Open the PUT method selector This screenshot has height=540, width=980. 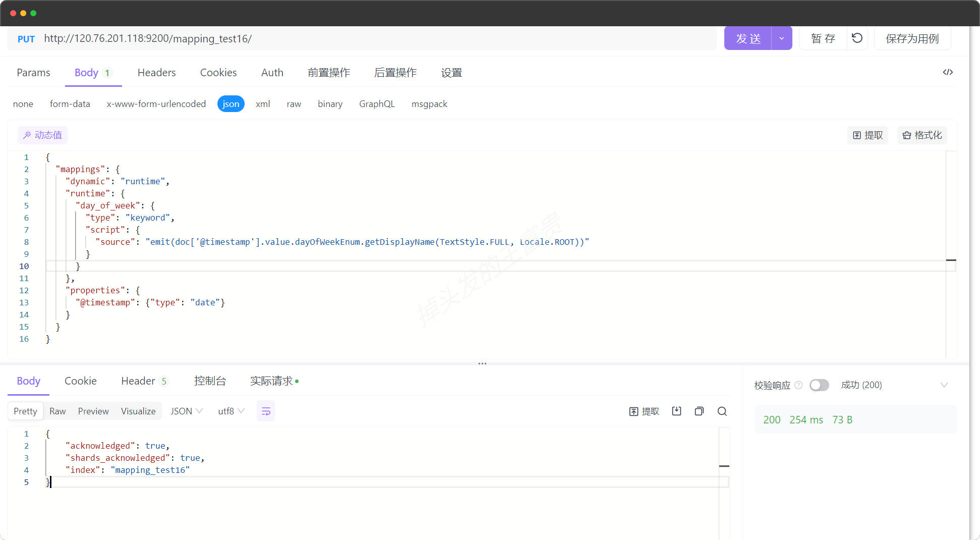26,39
